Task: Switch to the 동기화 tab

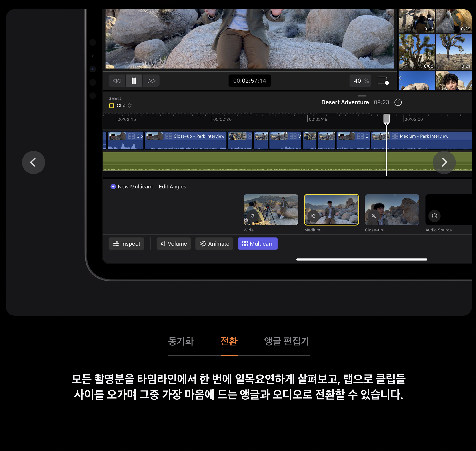Action: point(181,341)
